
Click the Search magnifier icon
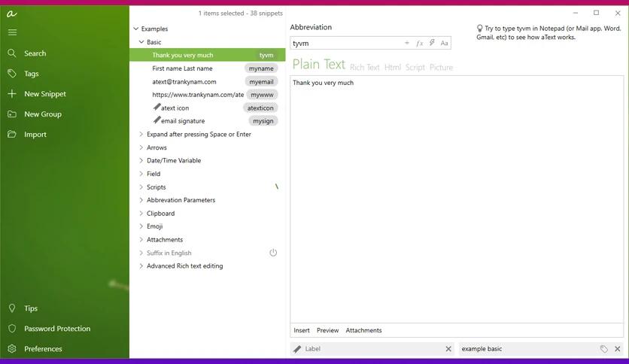point(12,53)
